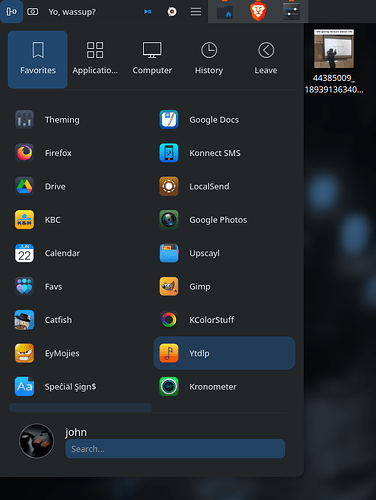Open the Leave tab
Screen dimensions: 376x500
(x=266, y=59)
